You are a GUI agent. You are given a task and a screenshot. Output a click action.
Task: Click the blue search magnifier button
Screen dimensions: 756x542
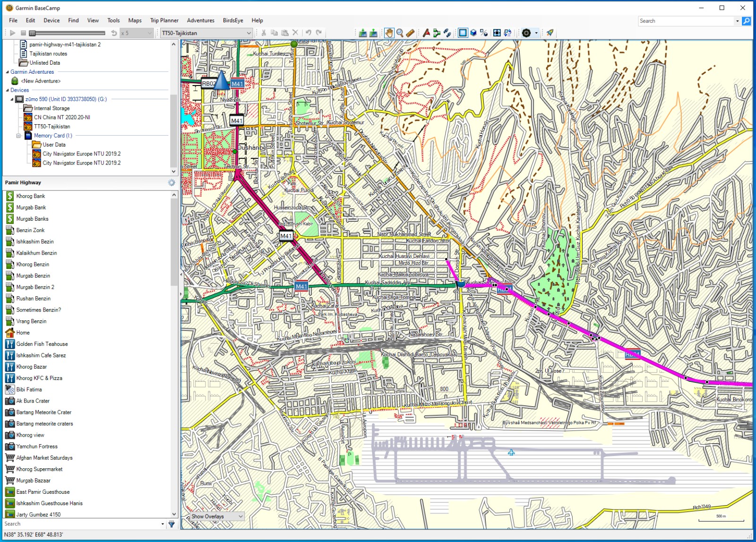(747, 21)
